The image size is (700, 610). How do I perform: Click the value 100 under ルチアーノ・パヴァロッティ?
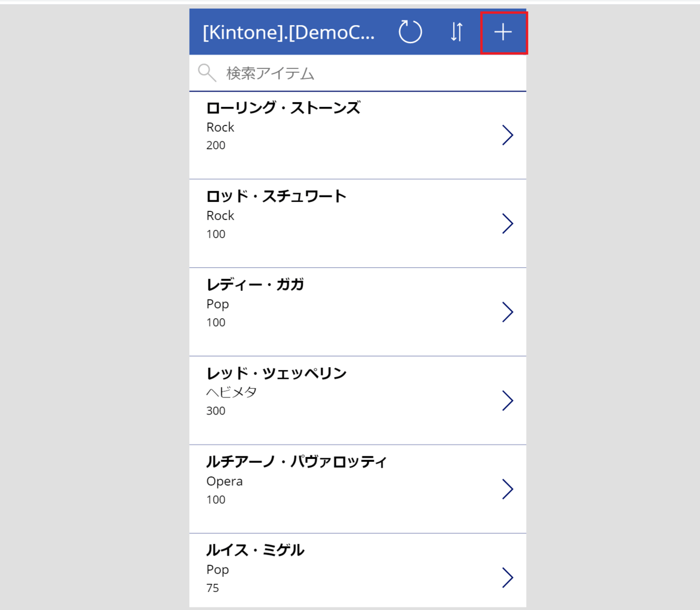click(x=216, y=500)
